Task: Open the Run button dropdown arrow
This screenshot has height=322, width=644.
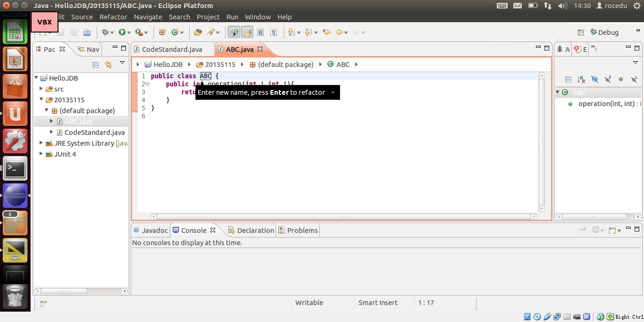Action: [129, 33]
